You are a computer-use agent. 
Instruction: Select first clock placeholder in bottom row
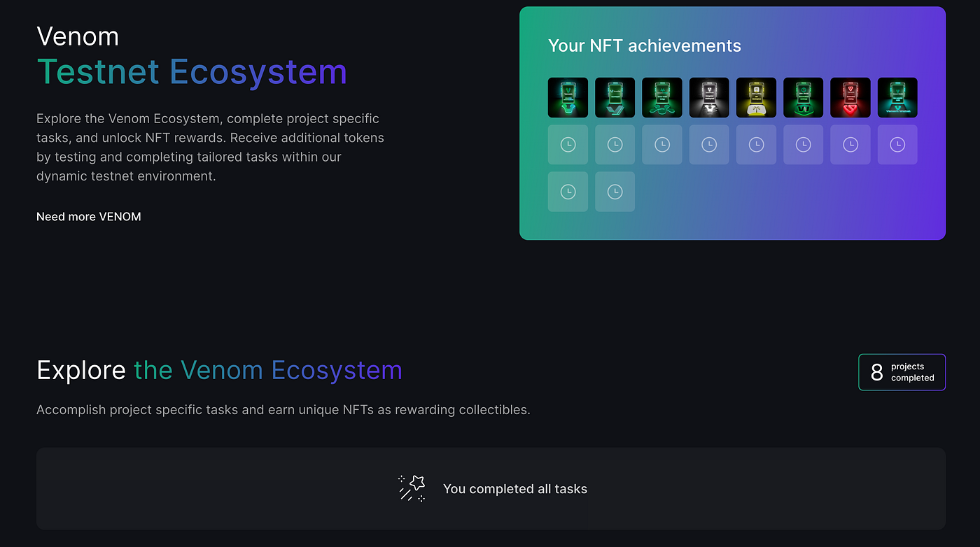568,192
